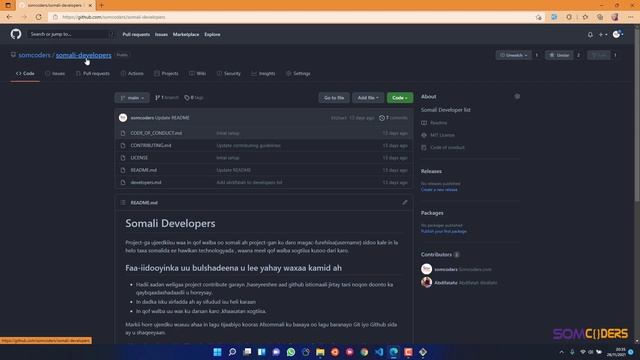Select the Actions repository tab
Screen dimensions: 640x360
[132, 73]
